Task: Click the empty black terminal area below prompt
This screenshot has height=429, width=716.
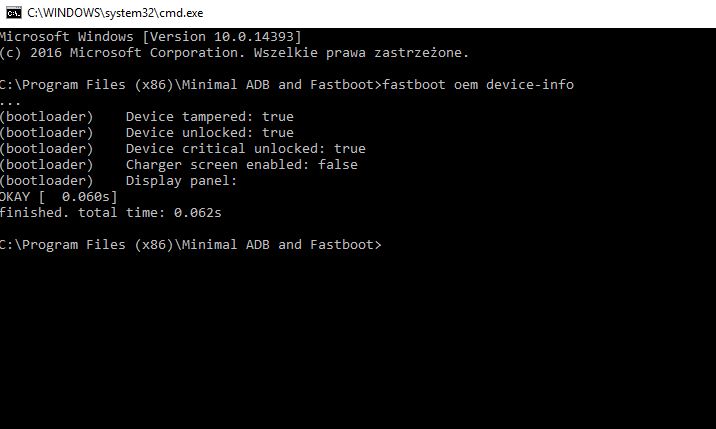Action: [358, 340]
